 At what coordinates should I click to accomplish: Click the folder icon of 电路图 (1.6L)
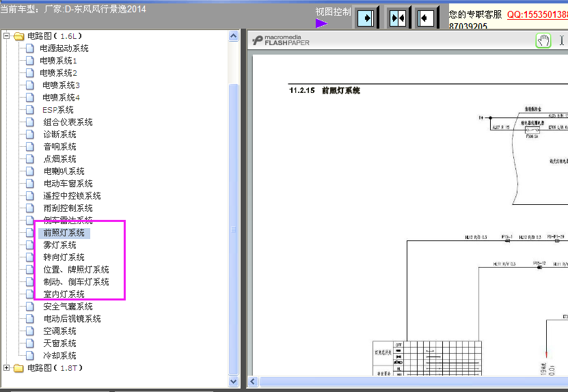19,36
